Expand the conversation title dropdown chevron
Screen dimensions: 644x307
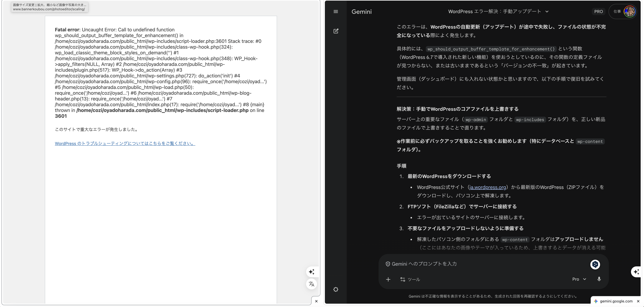coord(547,12)
